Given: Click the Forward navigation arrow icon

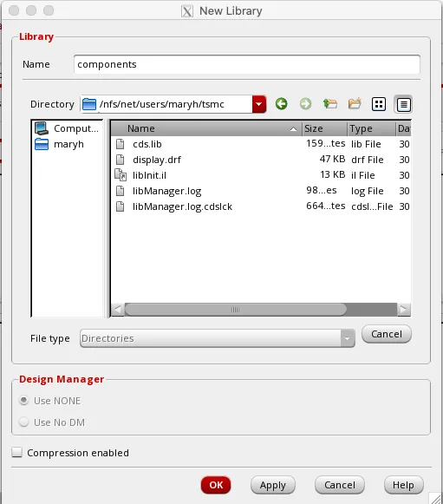Looking at the screenshot, I should pos(305,104).
